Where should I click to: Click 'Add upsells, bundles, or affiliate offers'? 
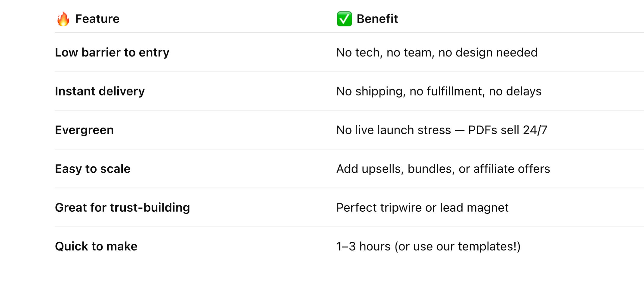click(443, 169)
